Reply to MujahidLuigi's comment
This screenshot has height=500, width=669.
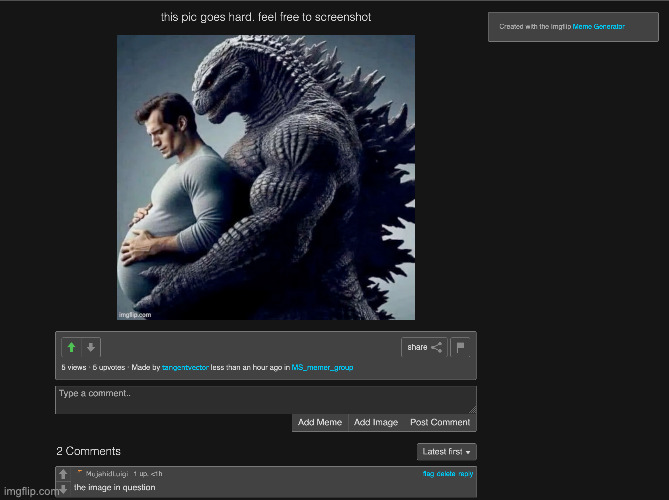pos(466,474)
